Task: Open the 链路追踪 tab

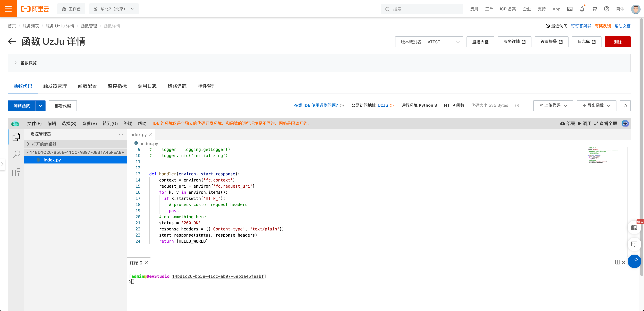Action: pyautogui.click(x=177, y=86)
